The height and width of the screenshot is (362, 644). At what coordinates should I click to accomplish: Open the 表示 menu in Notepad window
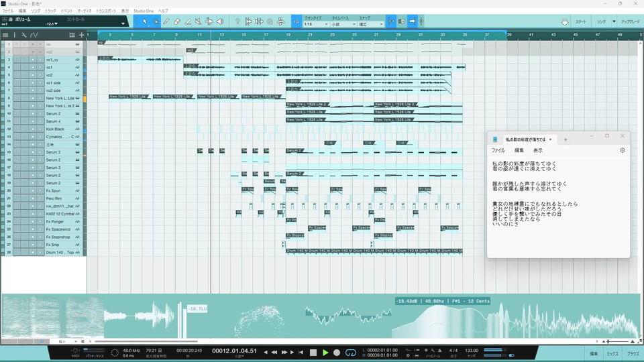537,150
